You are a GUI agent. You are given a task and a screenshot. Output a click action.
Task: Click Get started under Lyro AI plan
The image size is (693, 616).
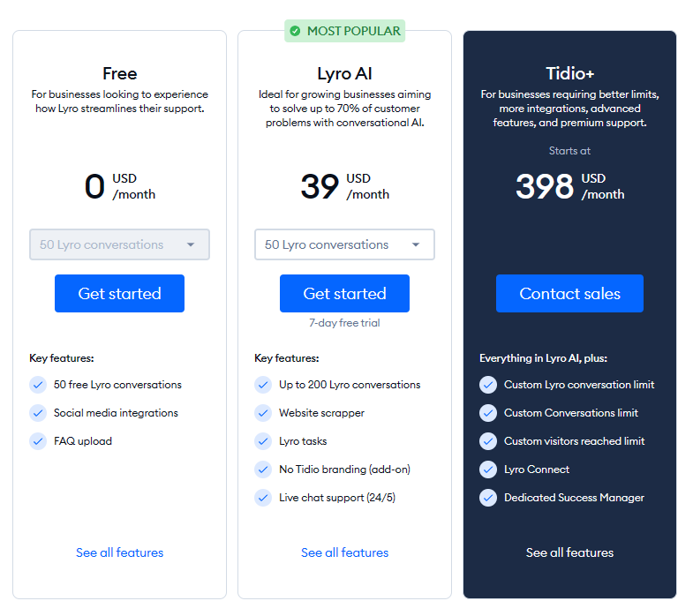click(344, 294)
